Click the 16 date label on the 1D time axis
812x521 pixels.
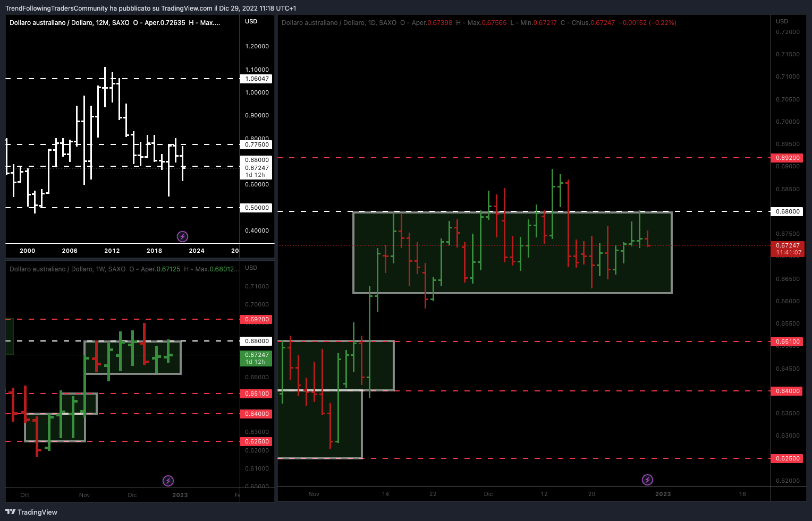[742, 494]
